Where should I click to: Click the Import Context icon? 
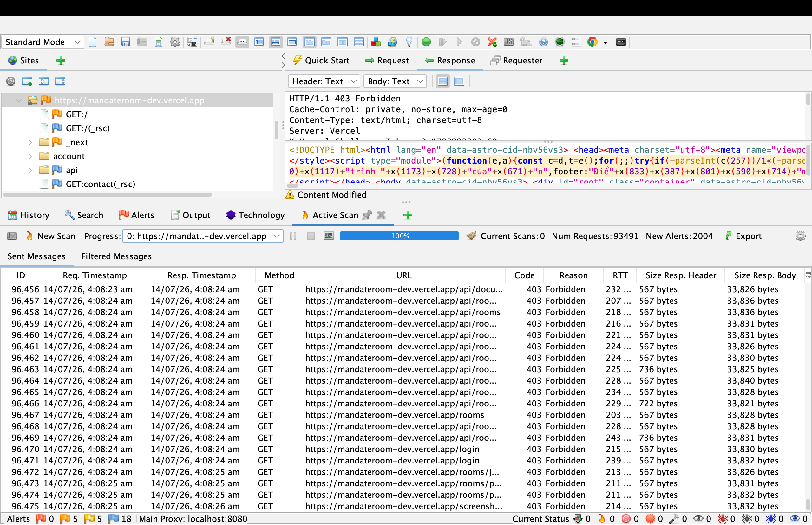point(44,81)
